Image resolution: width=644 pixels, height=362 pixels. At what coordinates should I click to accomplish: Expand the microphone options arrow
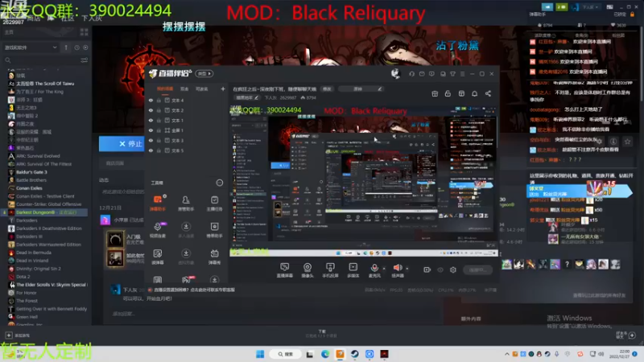point(384,269)
